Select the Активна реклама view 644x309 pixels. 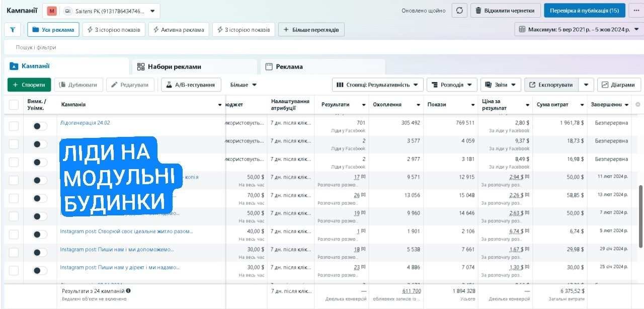[x=179, y=30]
